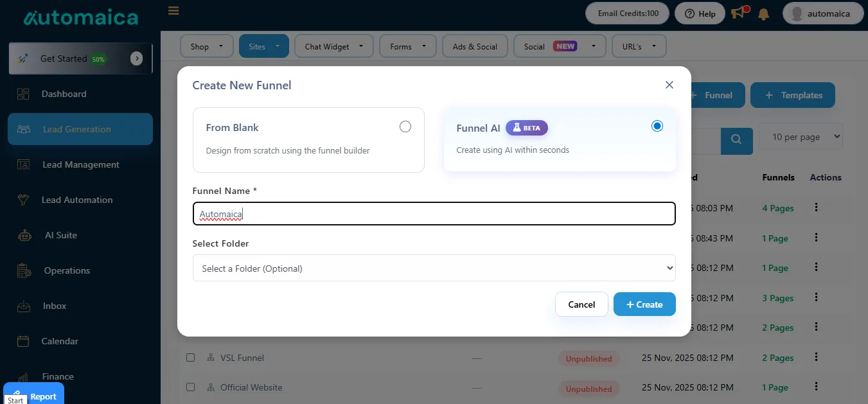Click the search magnifier button
868x404 pixels.
[x=736, y=139]
